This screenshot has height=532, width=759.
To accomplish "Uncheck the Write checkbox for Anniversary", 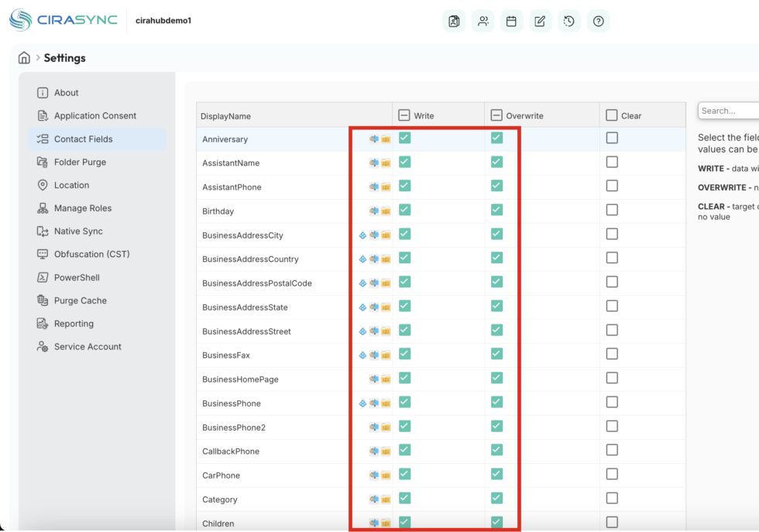I will (x=405, y=138).
